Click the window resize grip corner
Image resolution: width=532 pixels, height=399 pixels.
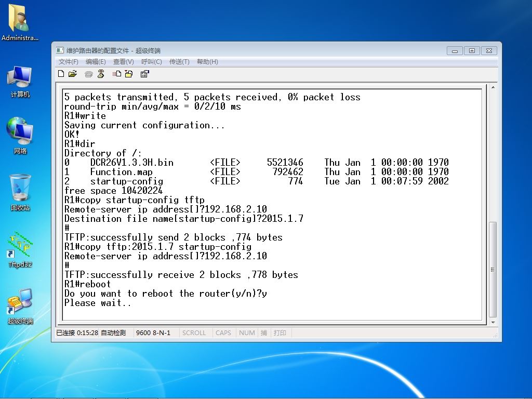[495, 335]
